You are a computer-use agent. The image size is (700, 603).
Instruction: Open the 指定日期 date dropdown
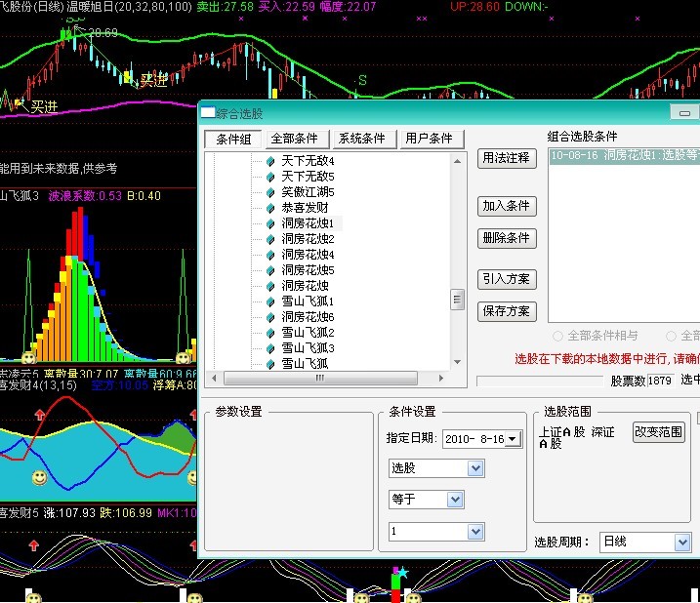(514, 439)
